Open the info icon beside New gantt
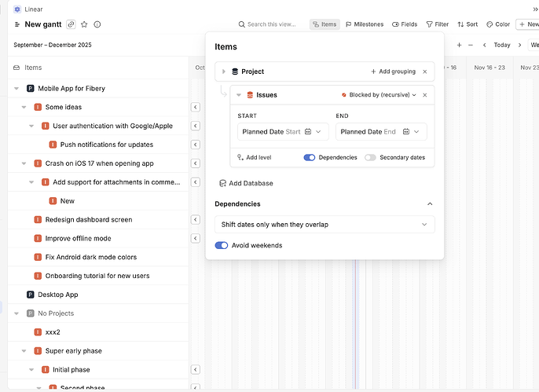 tap(97, 24)
